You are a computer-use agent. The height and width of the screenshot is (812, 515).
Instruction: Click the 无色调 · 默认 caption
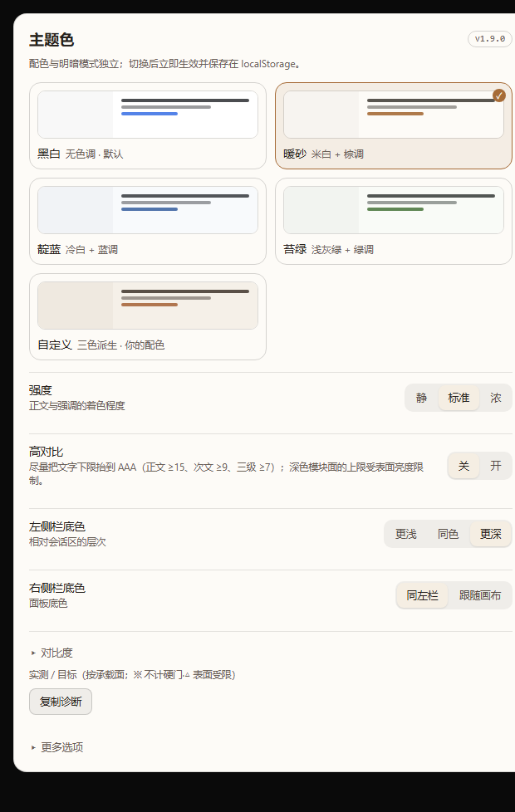coord(95,154)
